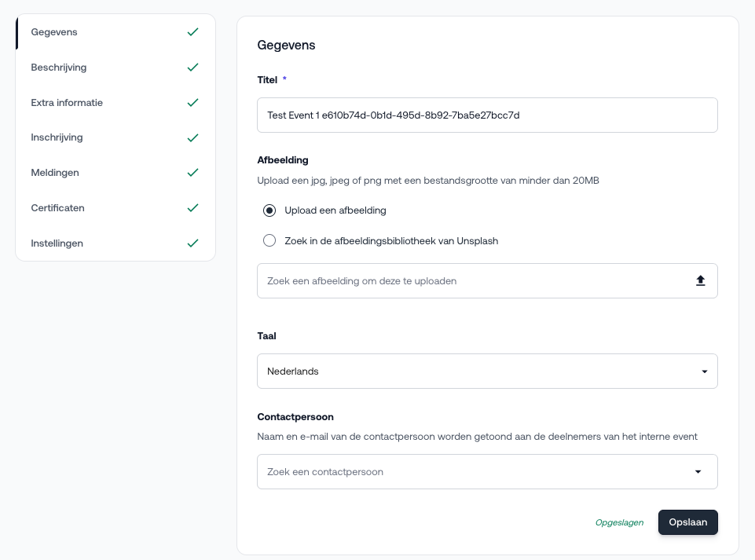Switch to the Certificaten section
The width and height of the screenshot is (755, 560).
click(57, 208)
